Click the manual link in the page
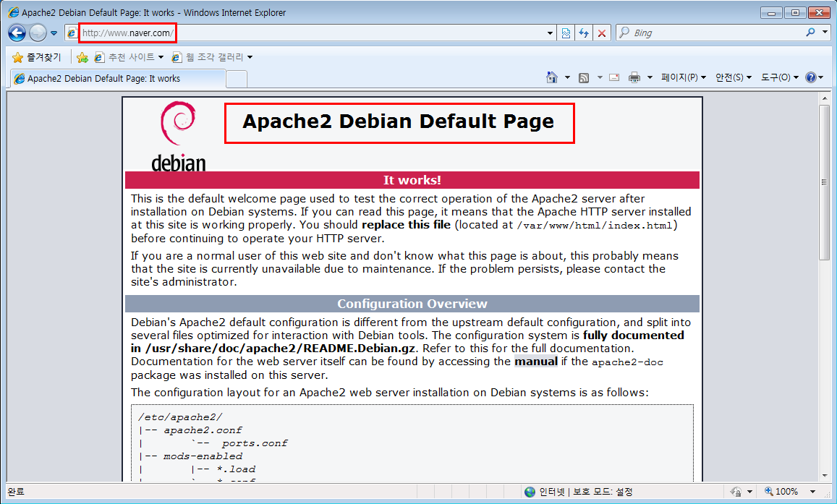This screenshot has width=837, height=504. [x=536, y=362]
